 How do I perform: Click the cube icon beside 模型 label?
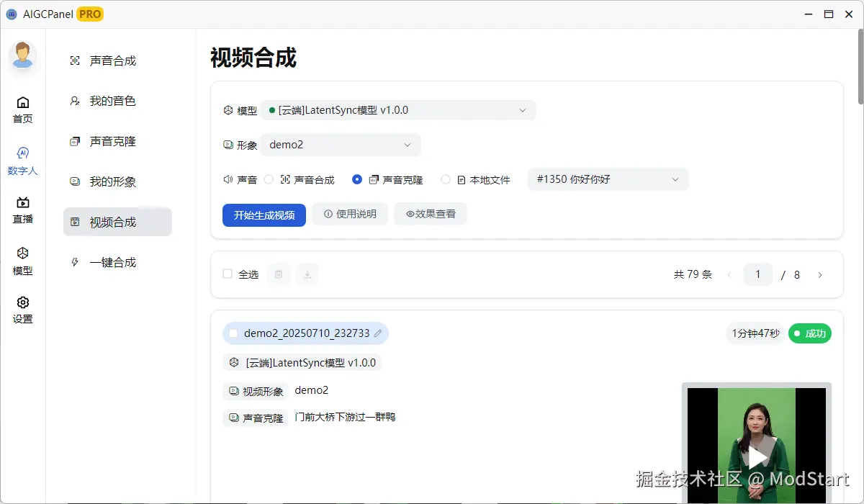click(x=228, y=111)
